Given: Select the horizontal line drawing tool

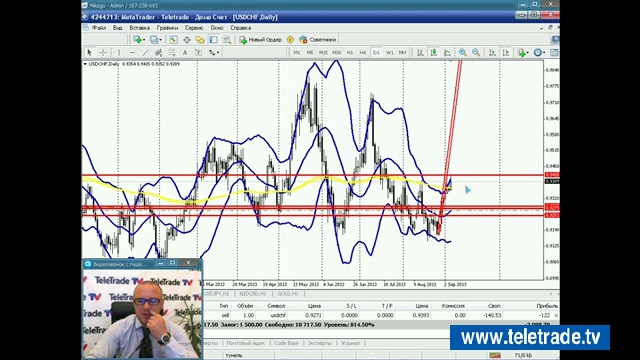Looking at the screenshot, I should point(132,52).
